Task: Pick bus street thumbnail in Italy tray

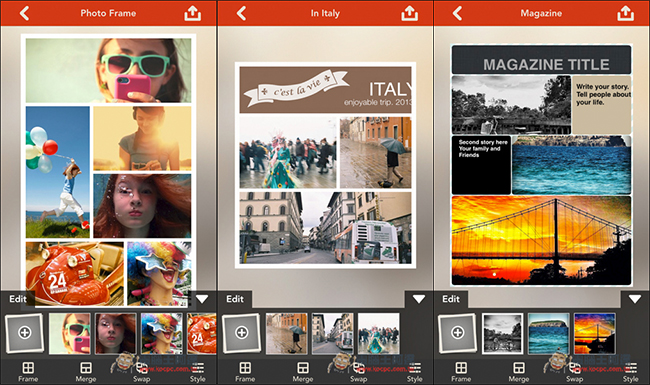Action: pos(333,333)
